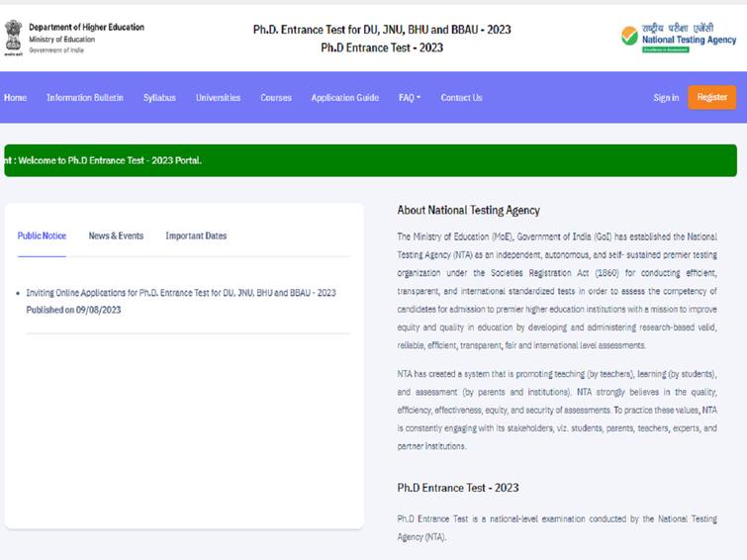The image size is (747, 560).
Task: Click the Sign in link
Action: (666, 98)
